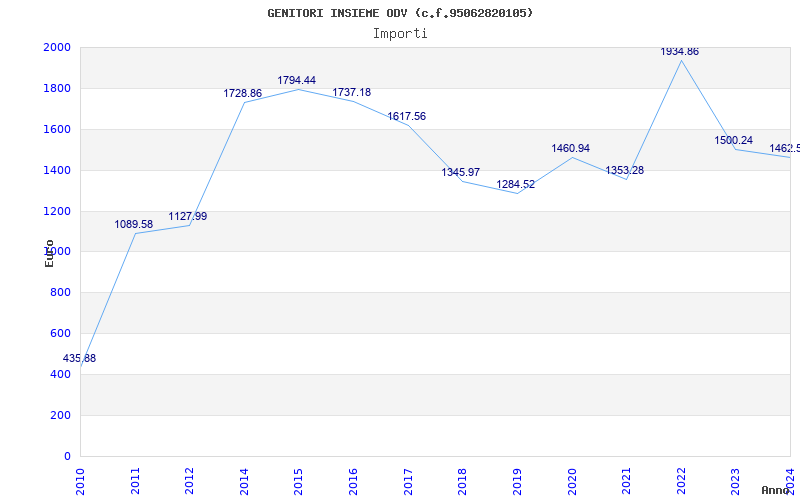The image size is (800, 500).
Task: Click the 2019 x-axis year label
Action: [517, 482]
